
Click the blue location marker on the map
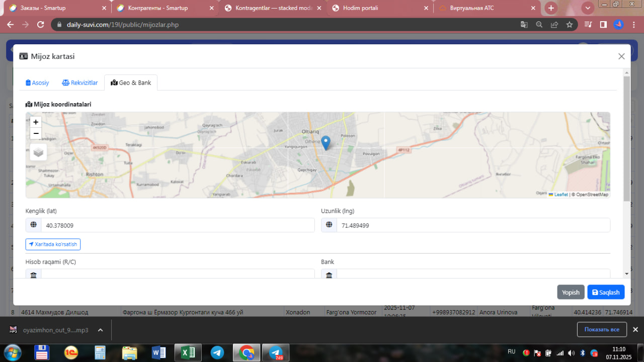[x=326, y=142]
